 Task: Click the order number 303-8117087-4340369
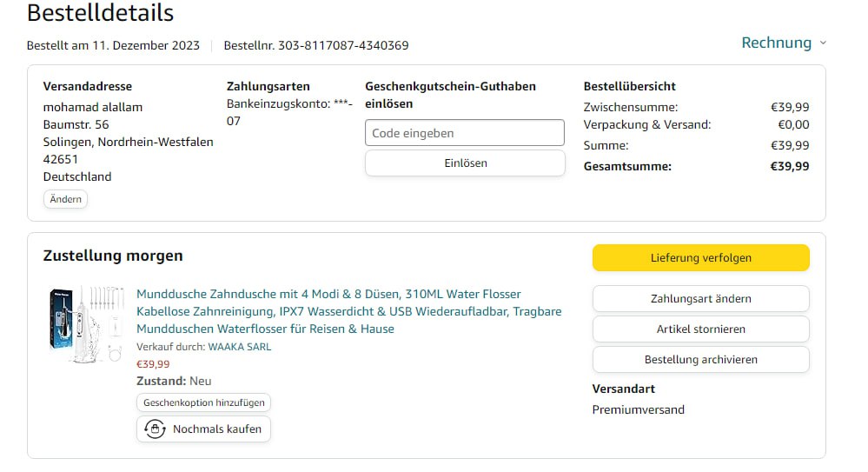point(343,45)
